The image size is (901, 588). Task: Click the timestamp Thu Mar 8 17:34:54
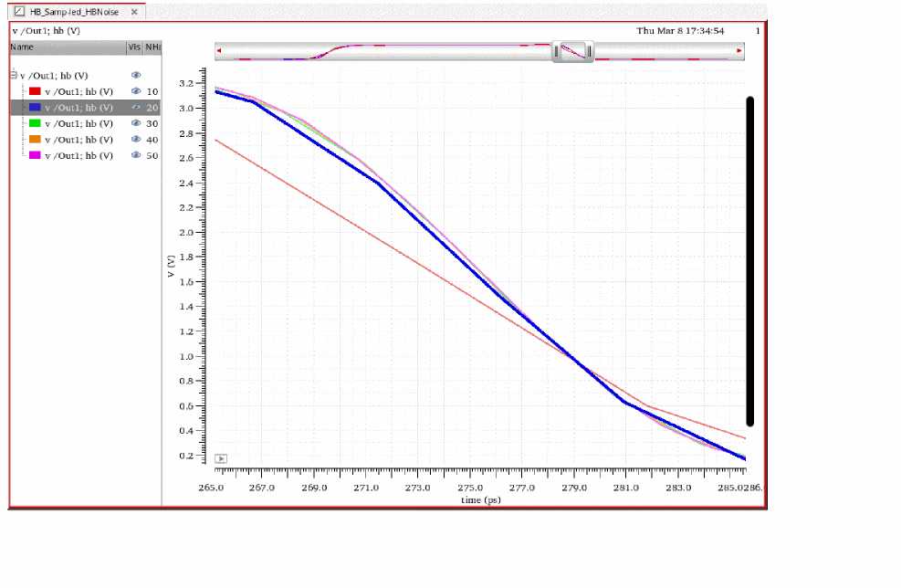pos(680,31)
